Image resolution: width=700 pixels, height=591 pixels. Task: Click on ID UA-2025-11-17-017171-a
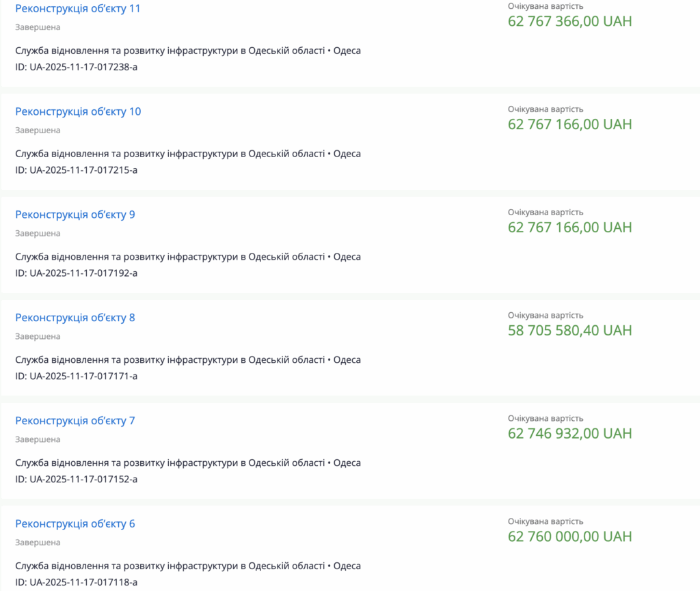pyautogui.click(x=76, y=376)
